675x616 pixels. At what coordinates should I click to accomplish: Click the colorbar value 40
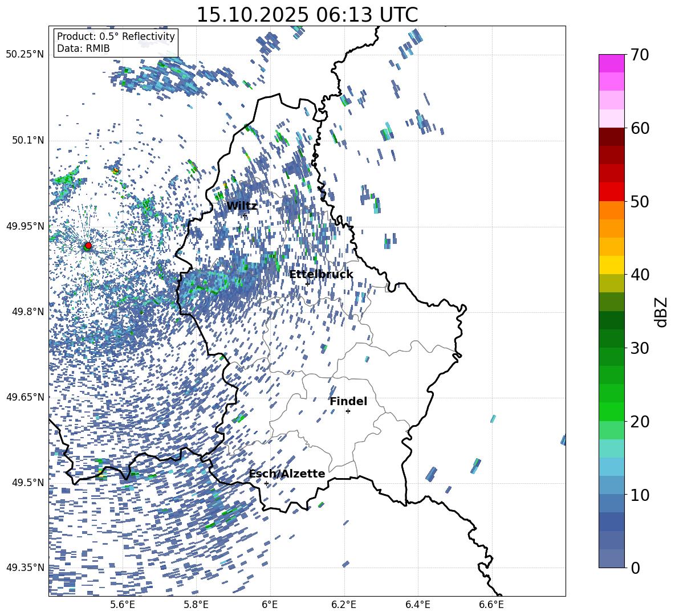pos(640,275)
